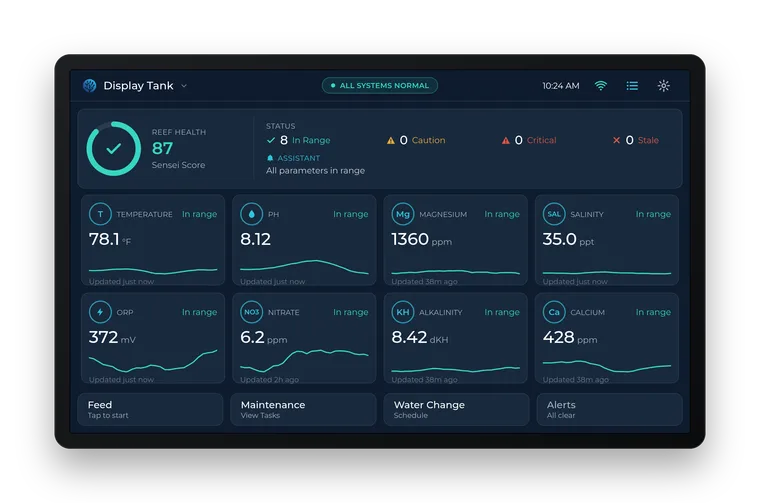The height and width of the screenshot is (503, 760).
Task: Click the Nitrate NO3 icon
Action: (252, 312)
